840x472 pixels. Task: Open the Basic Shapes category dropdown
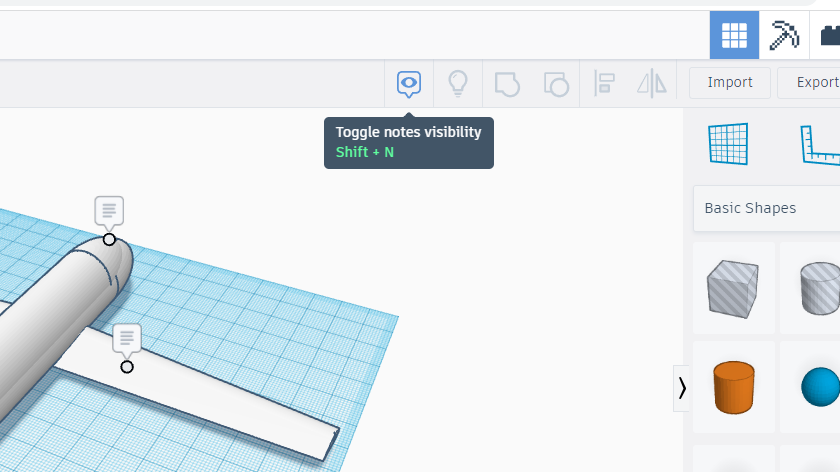point(767,208)
